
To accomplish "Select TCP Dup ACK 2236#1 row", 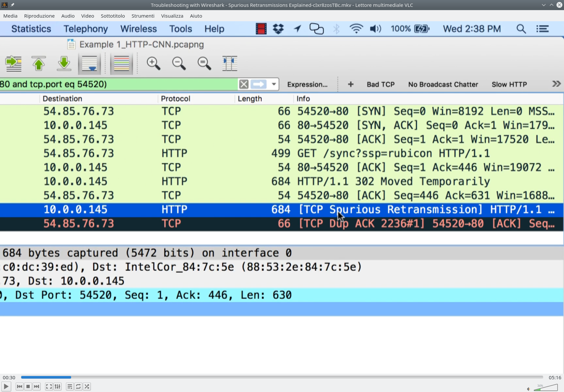I will point(282,224).
